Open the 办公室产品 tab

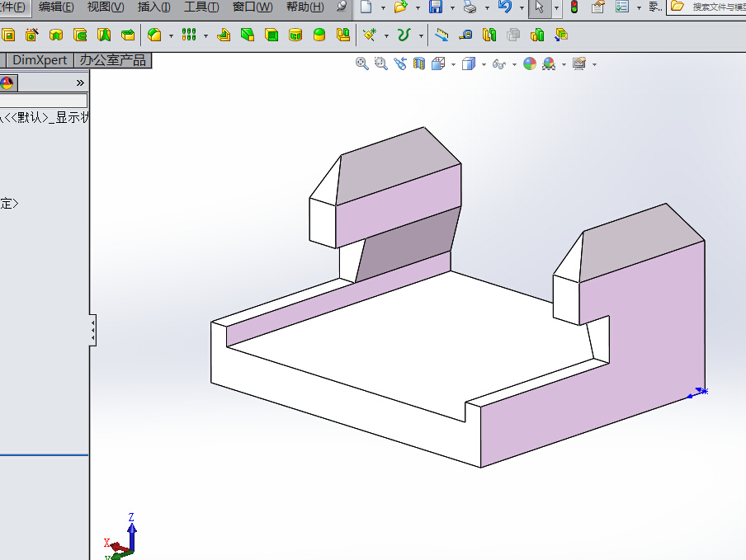click(x=113, y=59)
